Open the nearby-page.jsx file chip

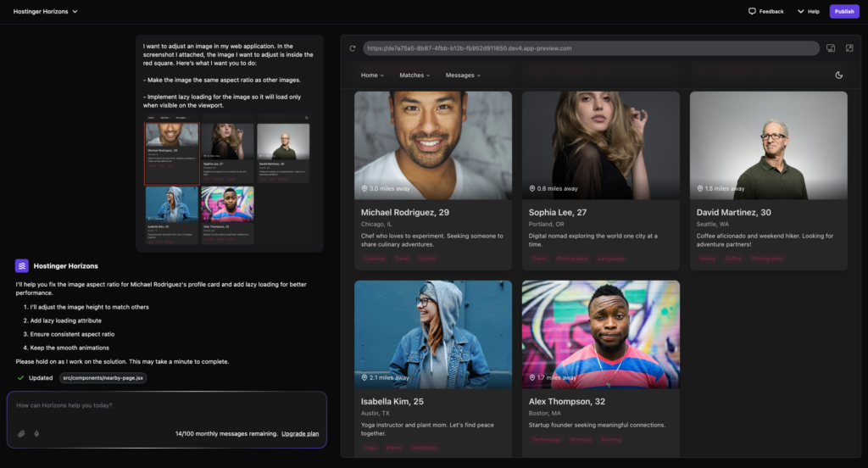click(x=103, y=377)
